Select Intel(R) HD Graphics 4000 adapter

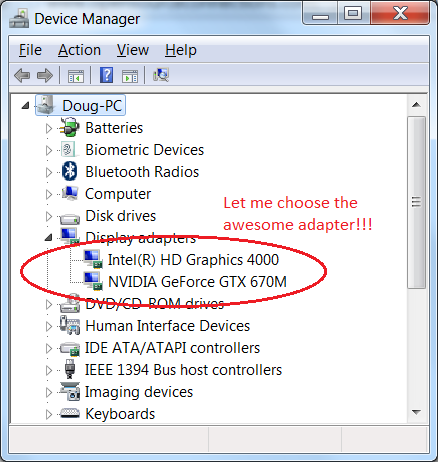tap(193, 260)
